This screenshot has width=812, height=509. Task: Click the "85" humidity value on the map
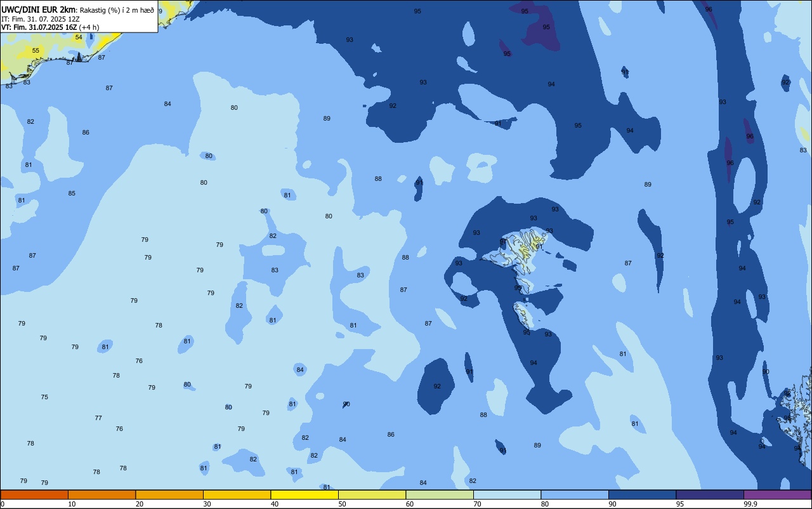tap(72, 194)
